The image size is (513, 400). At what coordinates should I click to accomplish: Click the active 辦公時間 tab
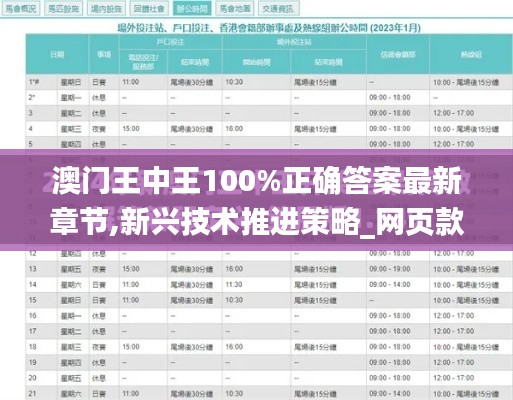[x=192, y=9]
